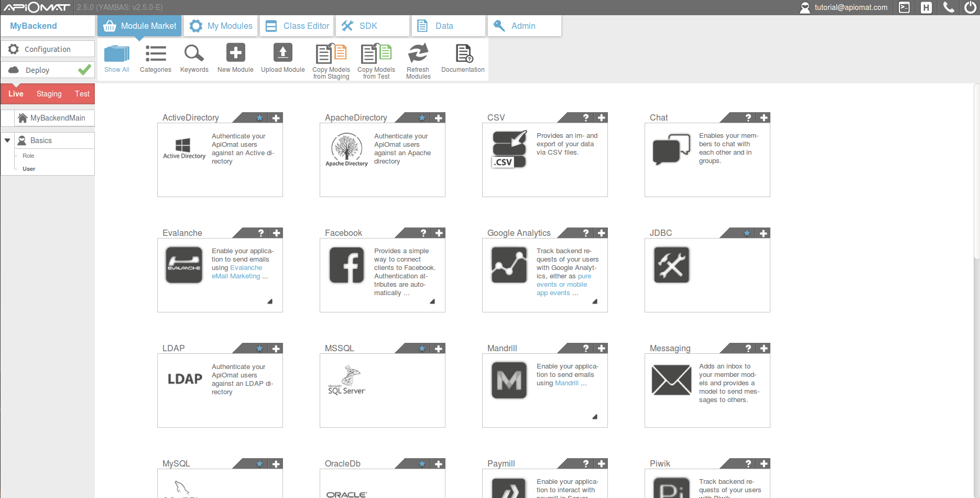Image resolution: width=980 pixels, height=498 pixels.
Task: Add the MySQL module with plus icon
Action: [x=276, y=464]
